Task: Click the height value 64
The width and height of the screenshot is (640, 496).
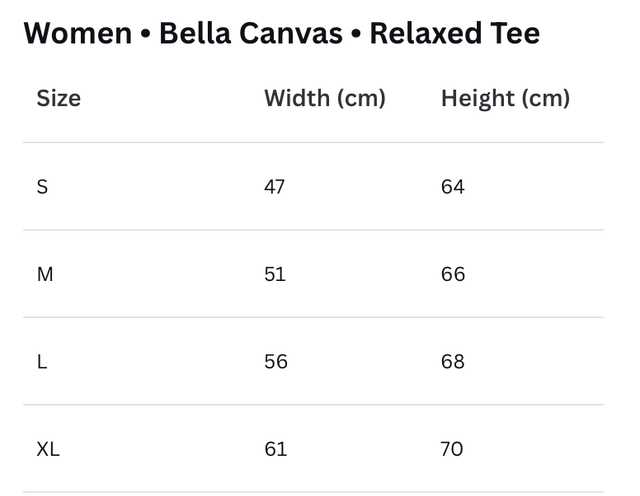Action: (x=453, y=187)
